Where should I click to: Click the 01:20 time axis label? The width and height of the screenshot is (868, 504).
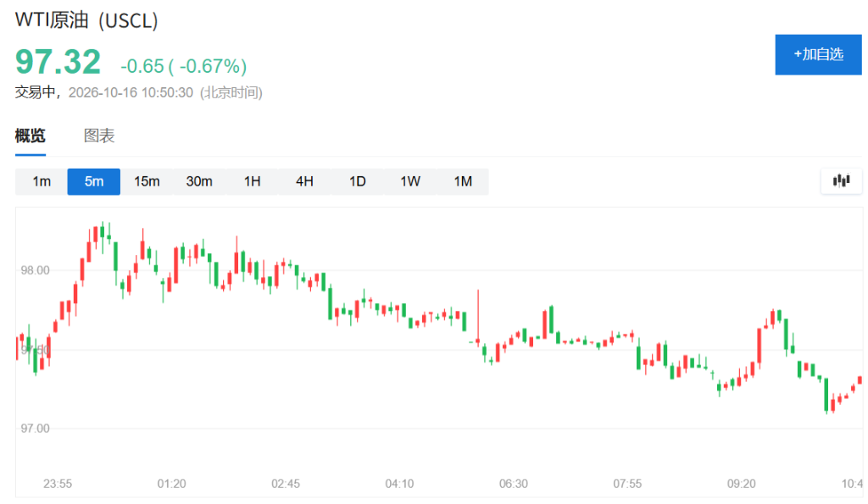click(171, 484)
